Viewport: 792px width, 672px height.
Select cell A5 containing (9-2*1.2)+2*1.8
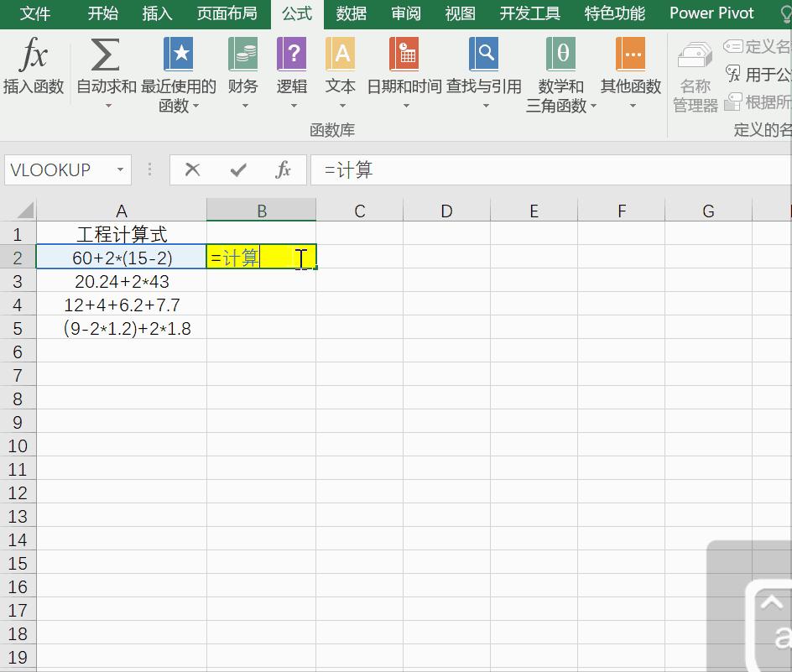click(121, 328)
